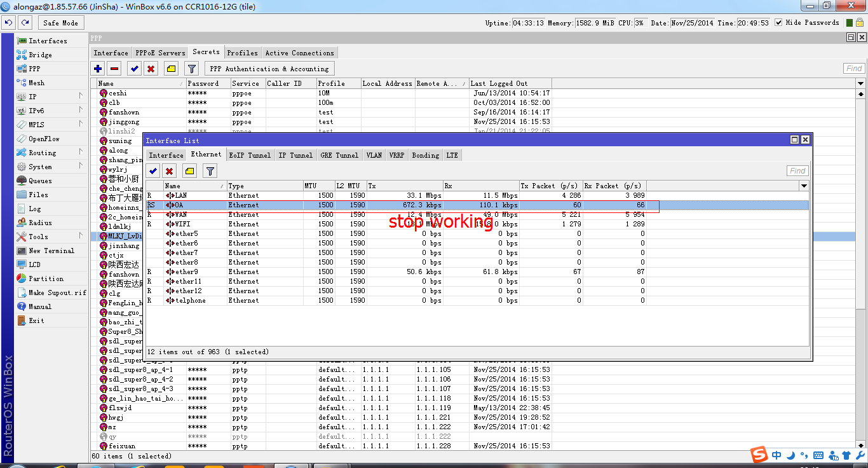Screen dimensions: 868x468
Task: Select the GRE Tunnel tab
Action: [x=339, y=155]
